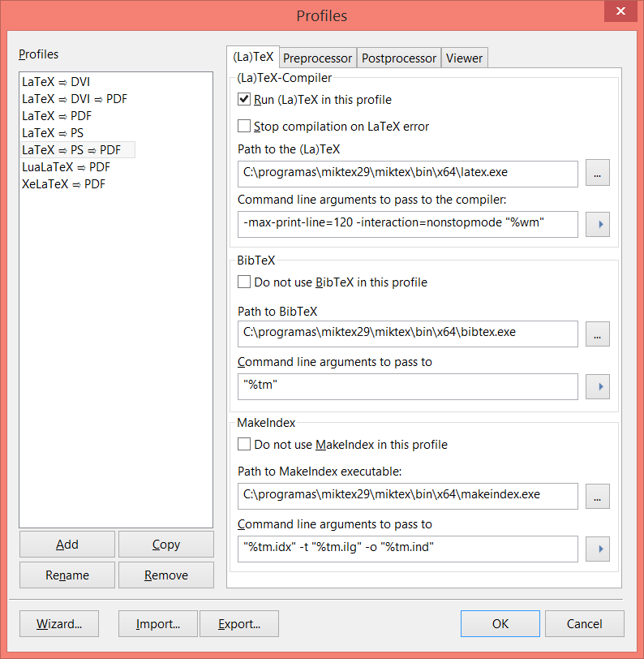Enable Stop compilation on LaTeX error
The width and height of the screenshot is (644, 659).
[244, 126]
